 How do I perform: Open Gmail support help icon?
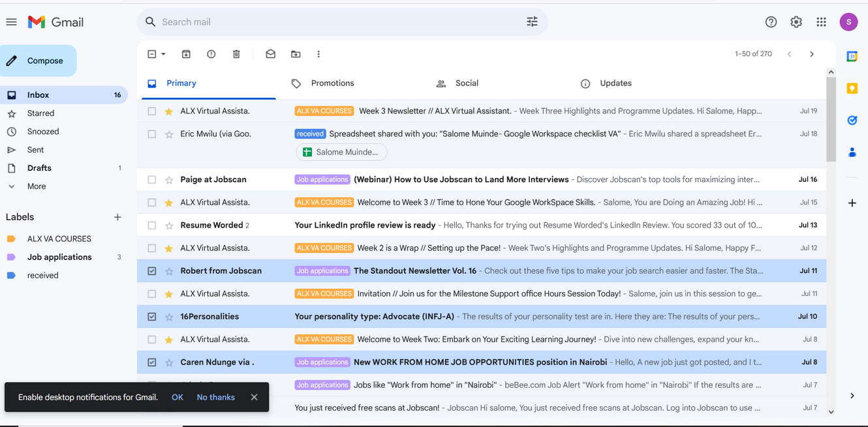pos(771,22)
